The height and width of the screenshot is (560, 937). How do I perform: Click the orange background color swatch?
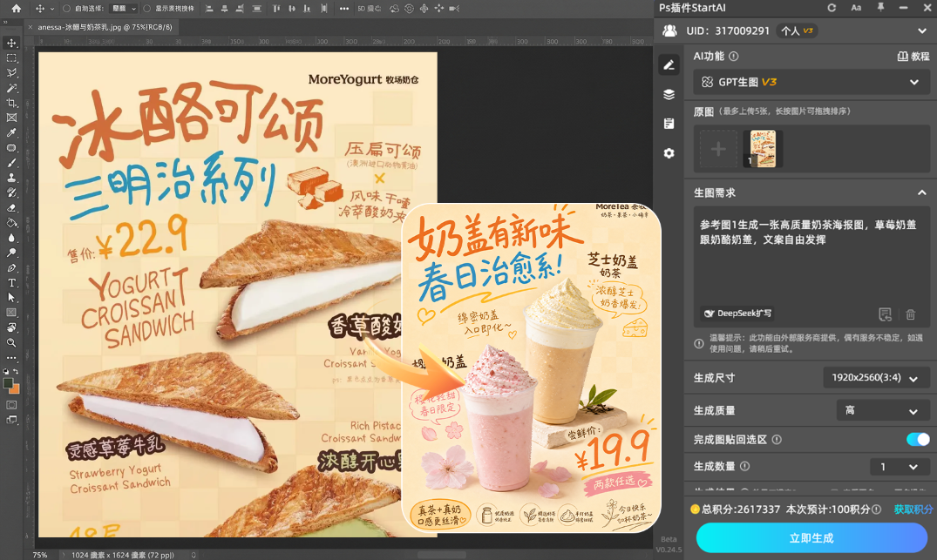[16, 390]
